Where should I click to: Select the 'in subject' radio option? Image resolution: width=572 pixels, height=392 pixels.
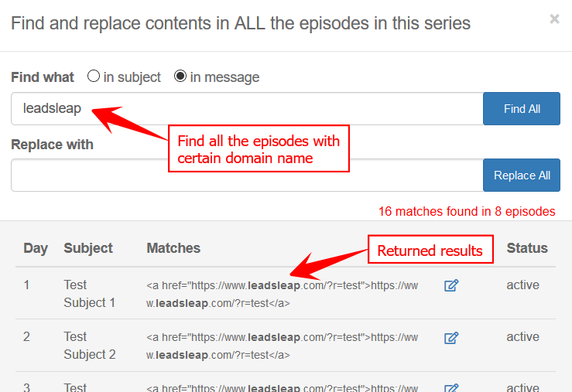click(94, 76)
